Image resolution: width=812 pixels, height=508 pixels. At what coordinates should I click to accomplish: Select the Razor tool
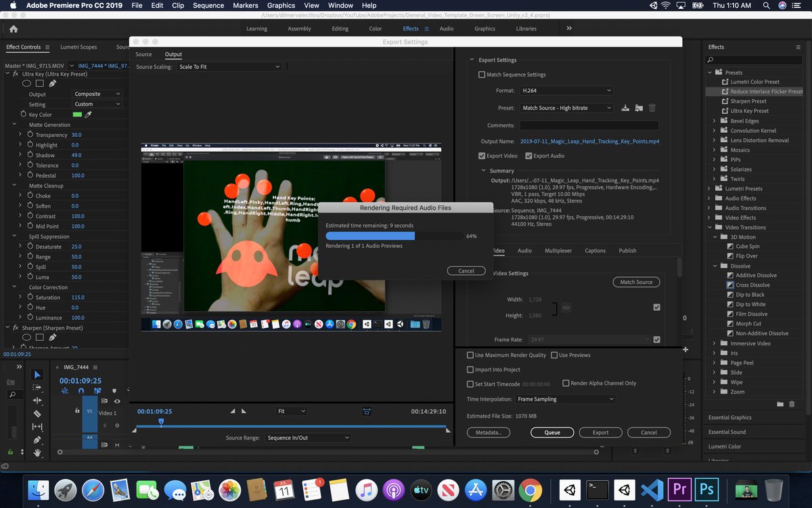click(x=37, y=413)
